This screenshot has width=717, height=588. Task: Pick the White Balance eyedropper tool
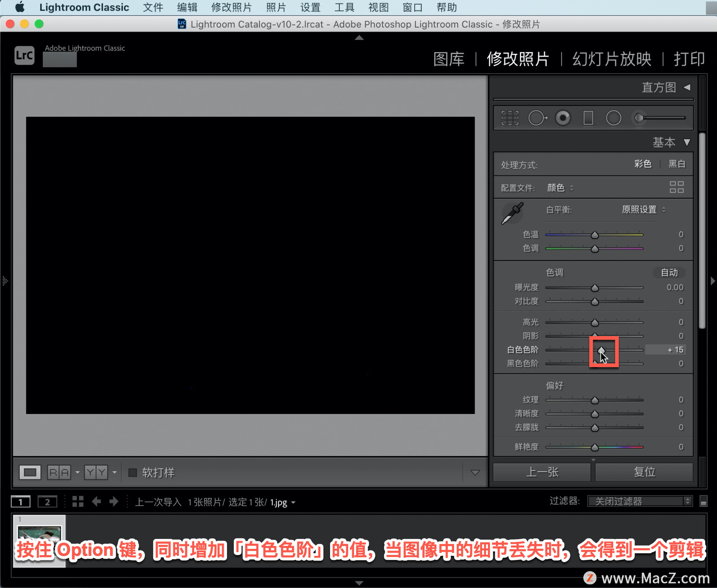512,213
